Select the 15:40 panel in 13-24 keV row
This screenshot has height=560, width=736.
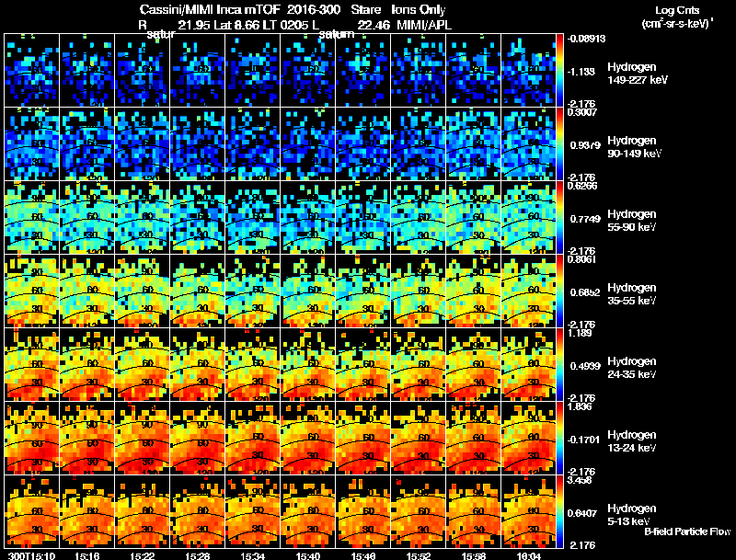[x=308, y=438]
